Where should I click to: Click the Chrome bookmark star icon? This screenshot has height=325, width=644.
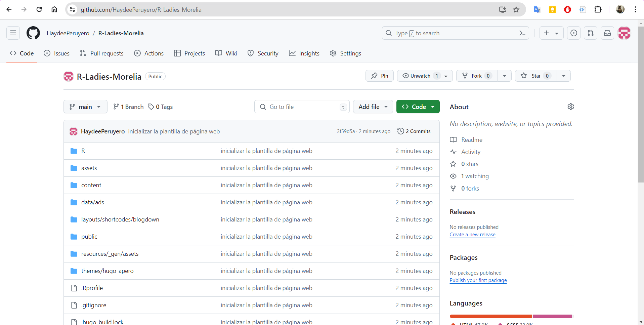516,9
